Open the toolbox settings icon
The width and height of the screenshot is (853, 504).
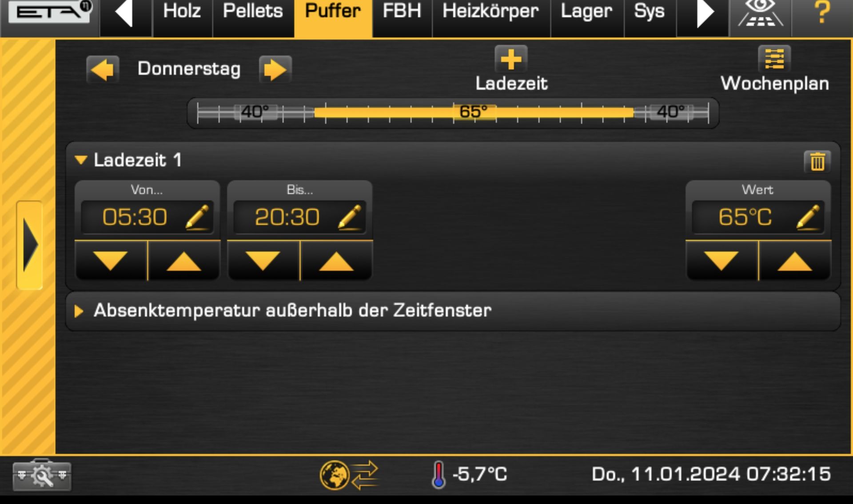[x=42, y=476]
